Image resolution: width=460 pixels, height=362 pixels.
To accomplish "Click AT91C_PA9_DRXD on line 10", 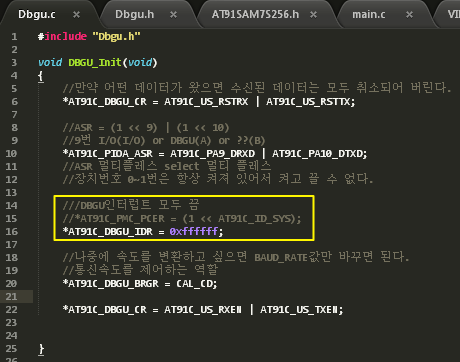I will click(x=213, y=153).
